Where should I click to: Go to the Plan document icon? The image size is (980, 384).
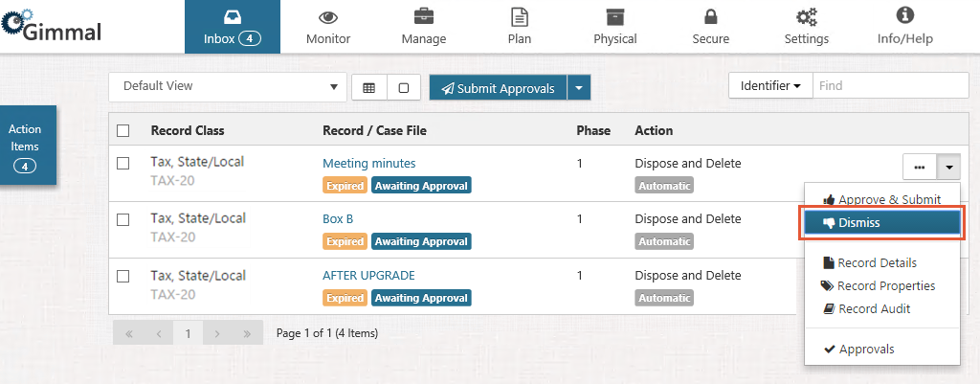(520, 16)
